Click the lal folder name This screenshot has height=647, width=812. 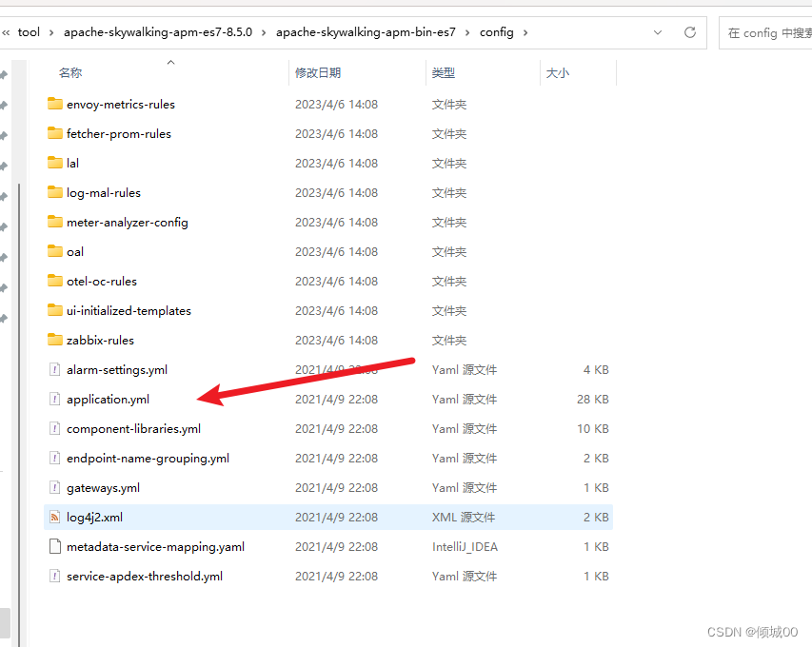click(x=72, y=163)
